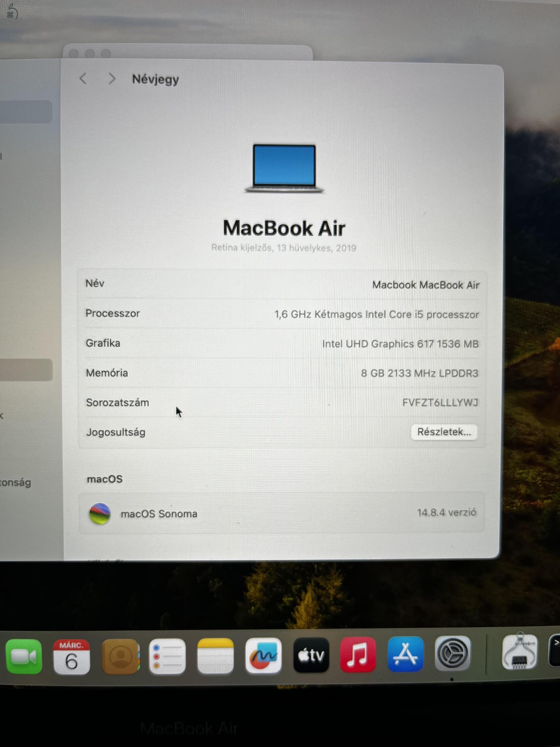560x747 pixels.
Task: Open the Apple TV app
Action: click(x=312, y=654)
